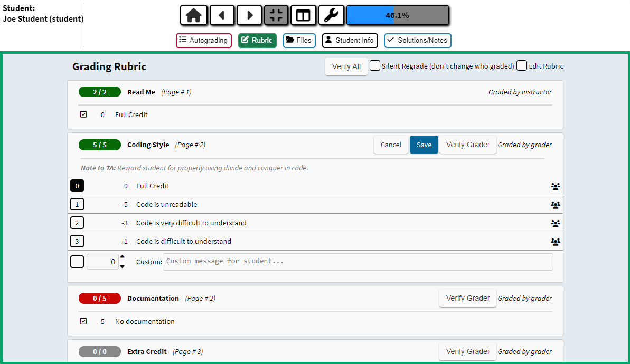630x364 pixels.
Task: Increase custom points with up arrow
Action: point(122,257)
